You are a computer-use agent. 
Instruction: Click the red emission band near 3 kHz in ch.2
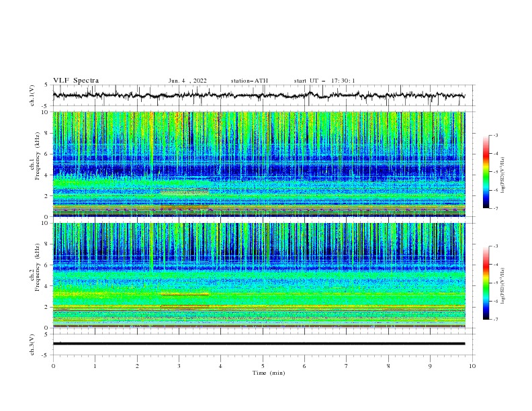click(185, 294)
